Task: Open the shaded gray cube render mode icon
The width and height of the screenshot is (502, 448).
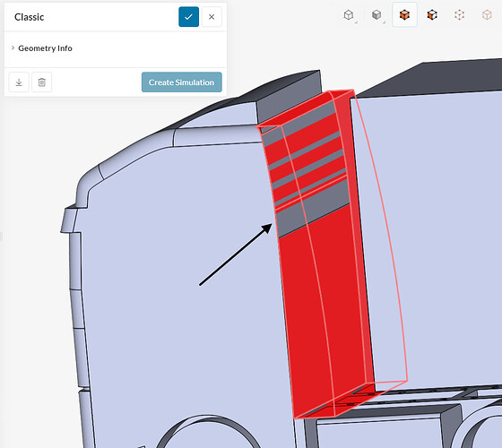Action: (x=377, y=14)
